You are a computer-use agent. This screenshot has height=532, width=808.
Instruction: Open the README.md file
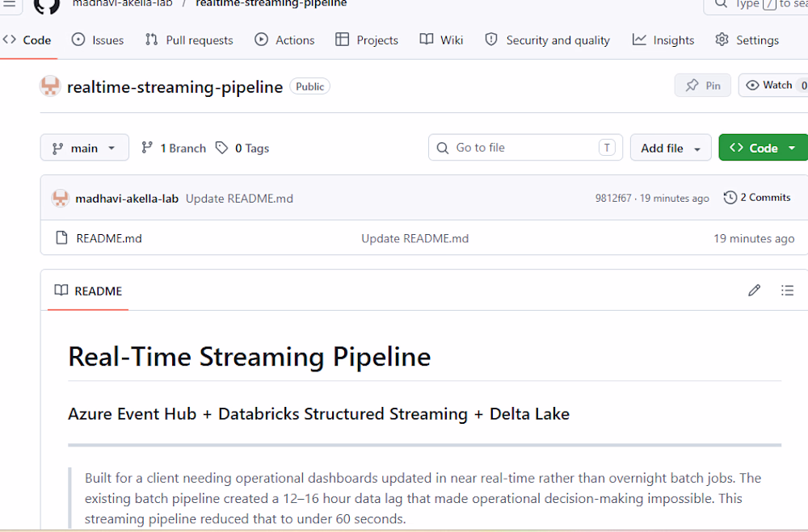coord(109,238)
